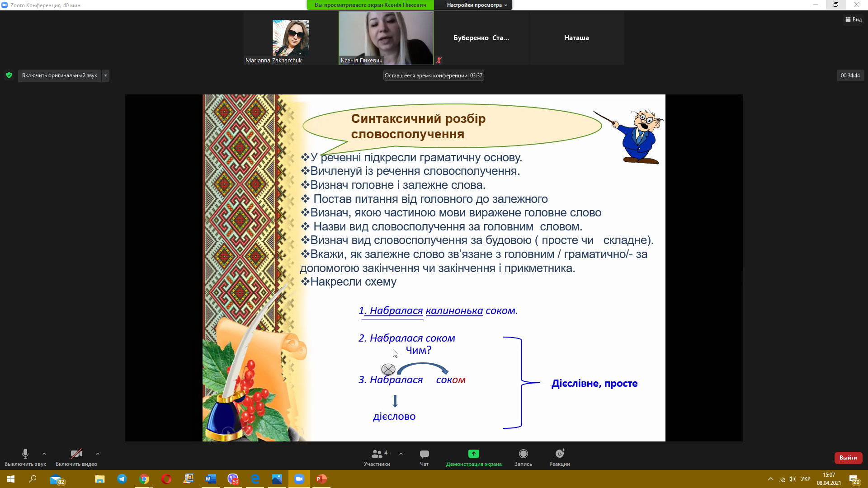
Task: Expand participants options arrow
Action: click(x=401, y=454)
